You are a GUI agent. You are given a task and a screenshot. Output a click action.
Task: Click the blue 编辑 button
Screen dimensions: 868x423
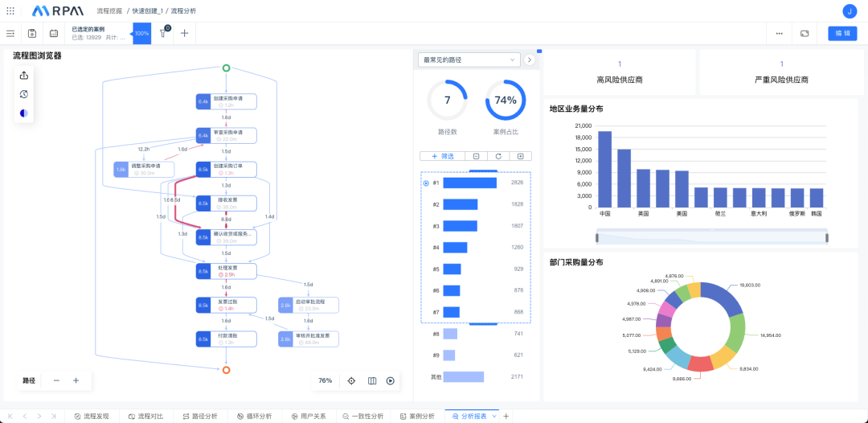842,33
